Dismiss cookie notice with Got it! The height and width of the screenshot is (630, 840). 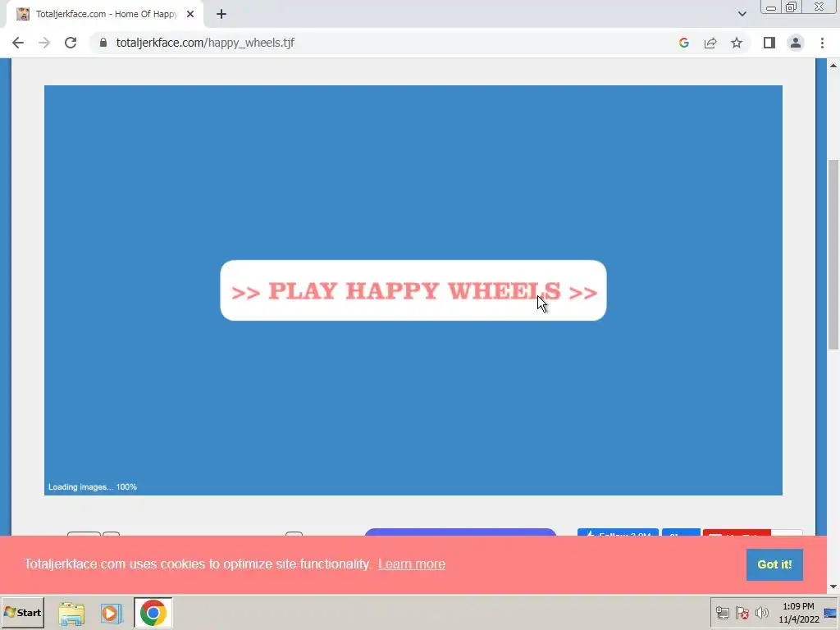(774, 564)
